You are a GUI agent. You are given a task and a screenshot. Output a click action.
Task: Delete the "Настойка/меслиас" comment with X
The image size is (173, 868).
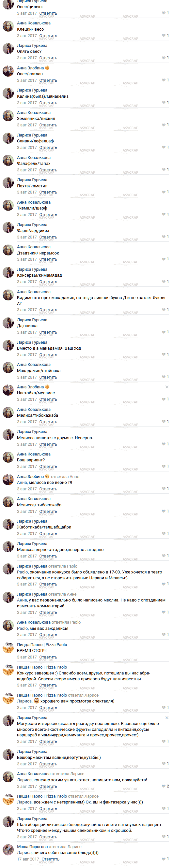pyautogui.click(x=167, y=387)
